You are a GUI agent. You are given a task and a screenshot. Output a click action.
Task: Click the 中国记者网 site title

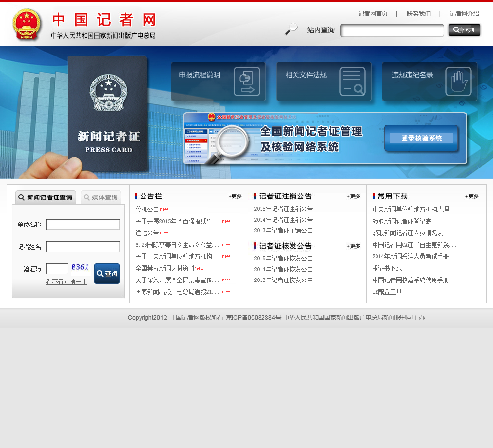(104, 20)
